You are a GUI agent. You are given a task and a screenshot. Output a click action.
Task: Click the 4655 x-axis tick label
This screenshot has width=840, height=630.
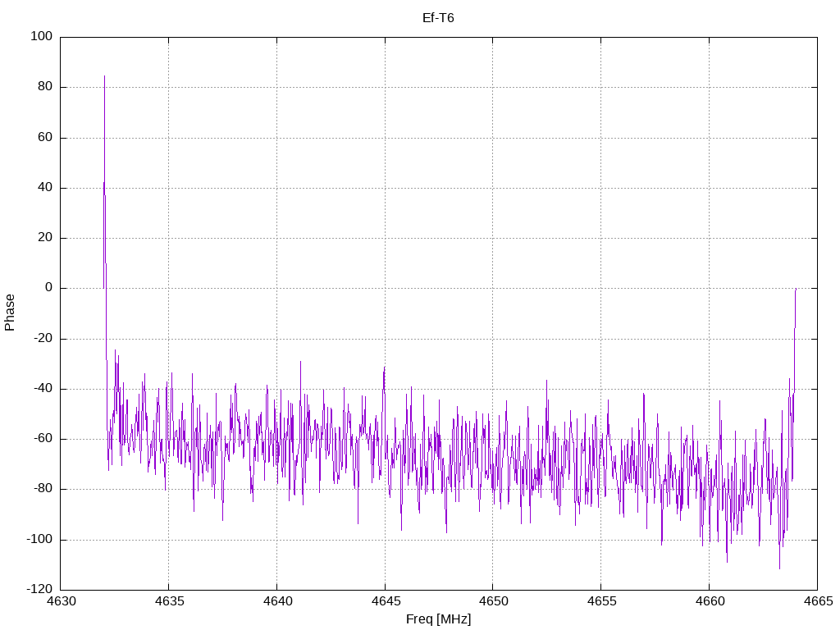[601, 601]
